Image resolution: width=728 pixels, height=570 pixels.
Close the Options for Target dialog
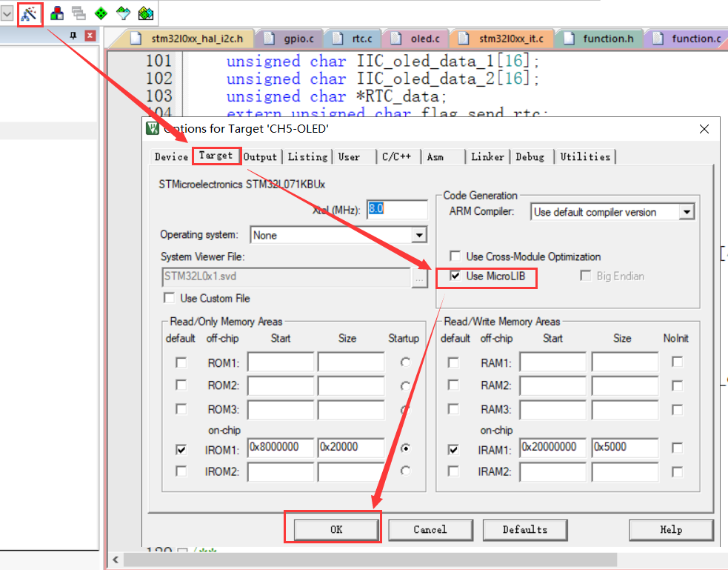click(704, 129)
